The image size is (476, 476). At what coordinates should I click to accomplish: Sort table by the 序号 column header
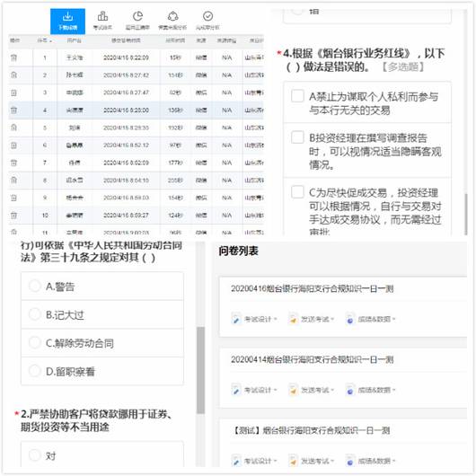click(x=44, y=40)
